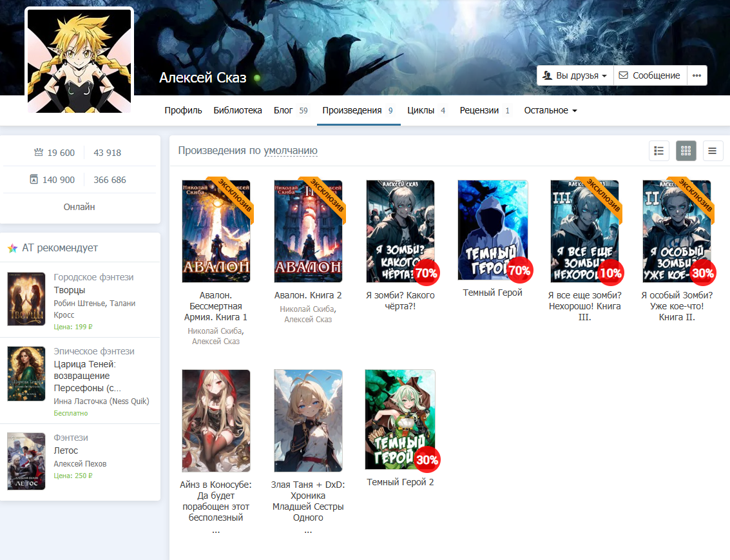Screen dimensions: 730x560
Task: Click the 70% discount badge on Темный Герой
Action: [519, 271]
